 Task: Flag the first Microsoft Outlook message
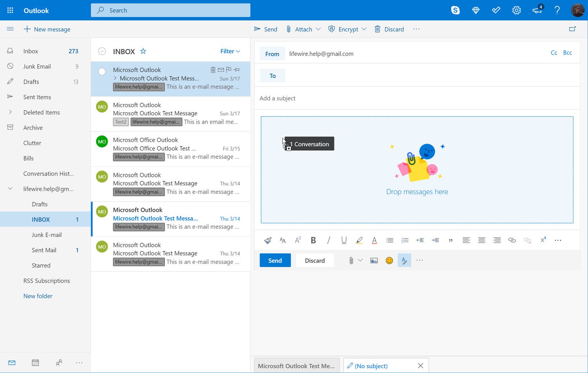[229, 69]
